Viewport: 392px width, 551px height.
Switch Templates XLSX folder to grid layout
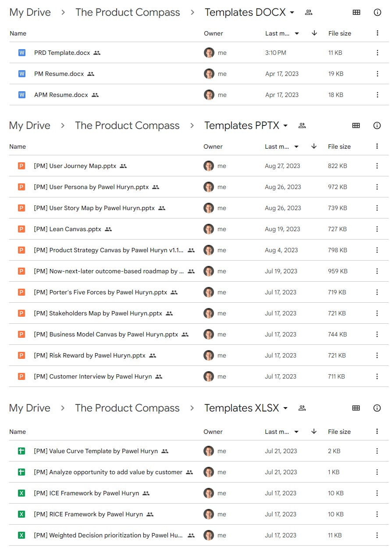356,408
